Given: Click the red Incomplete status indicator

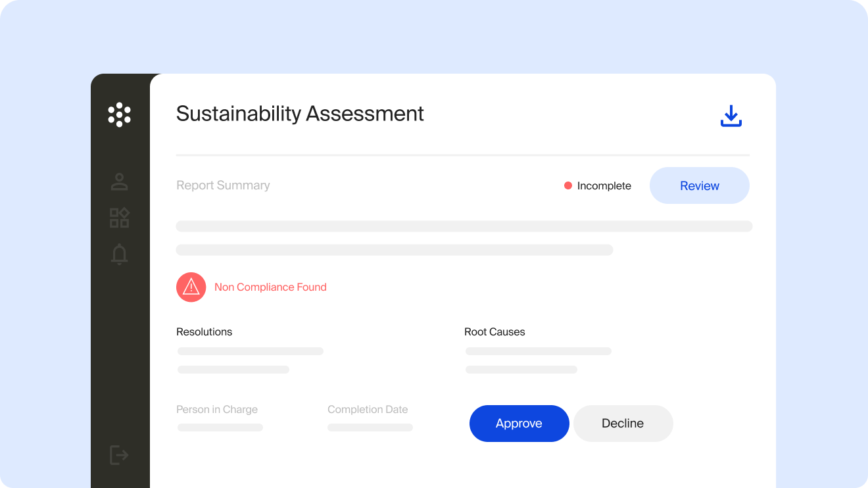Looking at the screenshot, I should (568, 186).
